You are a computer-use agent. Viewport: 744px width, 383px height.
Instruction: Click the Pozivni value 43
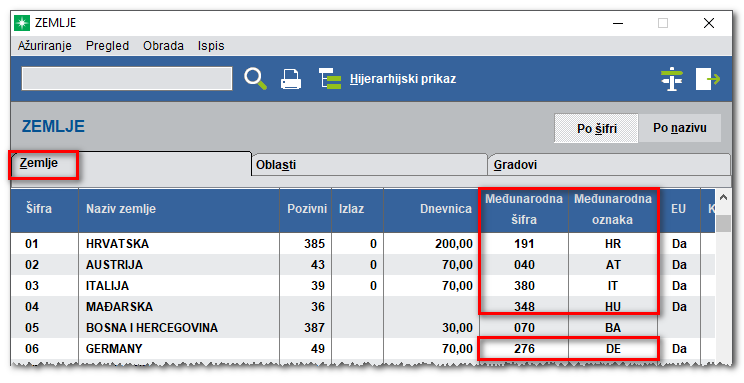point(318,265)
